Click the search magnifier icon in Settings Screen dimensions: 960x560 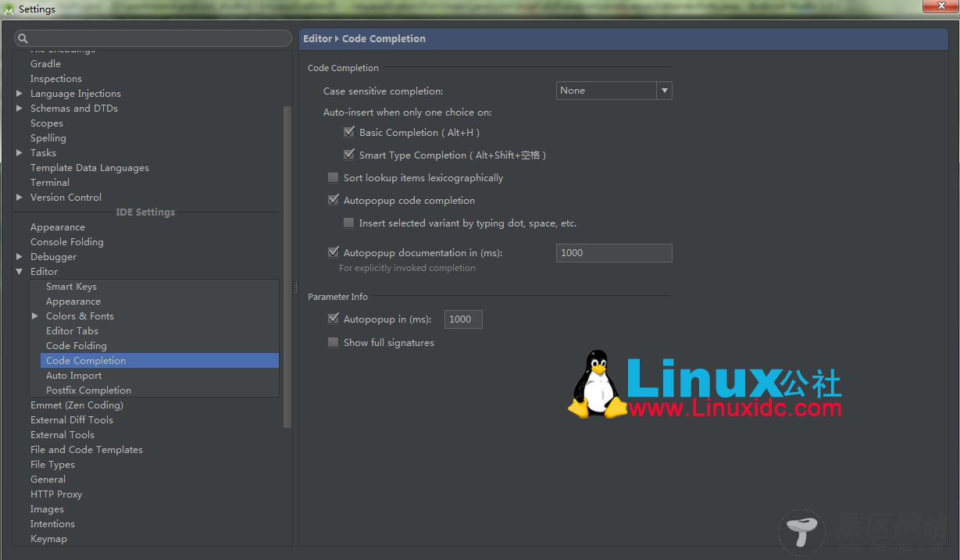pyautogui.click(x=23, y=38)
